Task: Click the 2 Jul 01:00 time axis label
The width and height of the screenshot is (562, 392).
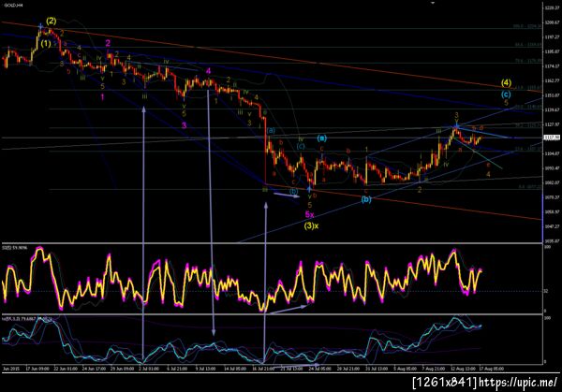Action: coord(149,369)
